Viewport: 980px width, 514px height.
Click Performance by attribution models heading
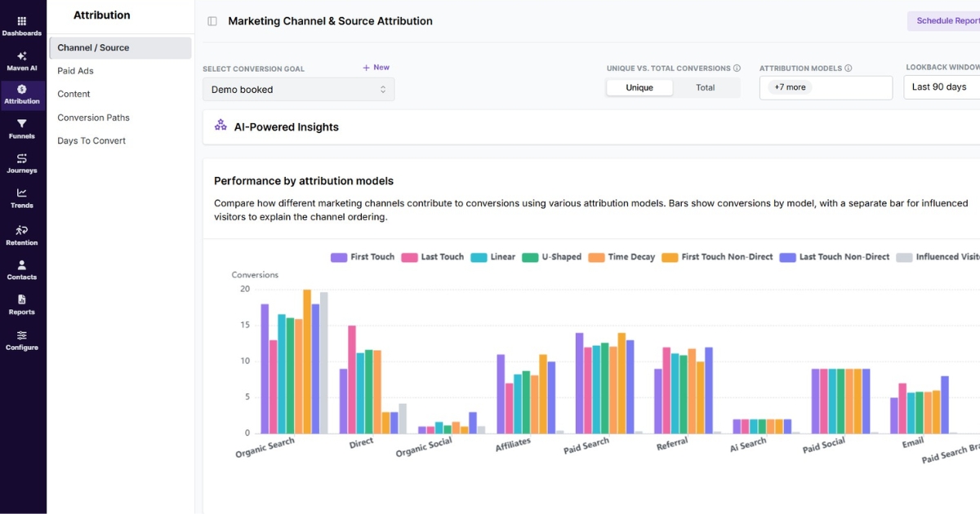click(304, 181)
